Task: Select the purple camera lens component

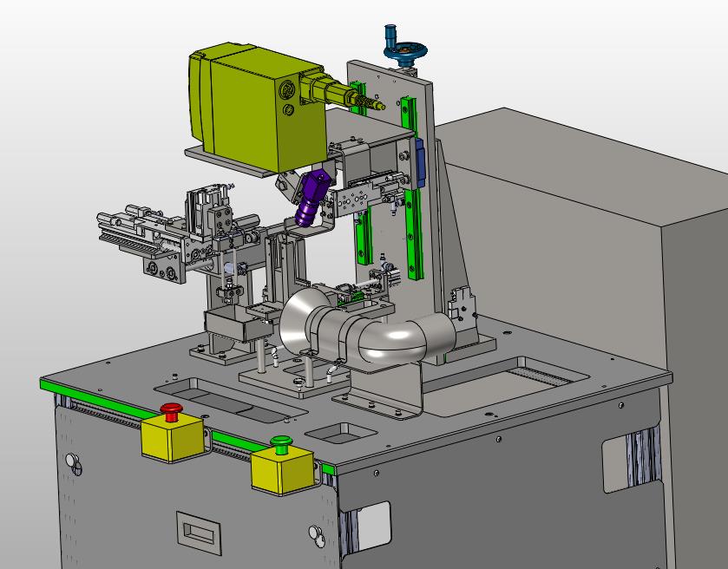Action: pyautogui.click(x=312, y=199)
